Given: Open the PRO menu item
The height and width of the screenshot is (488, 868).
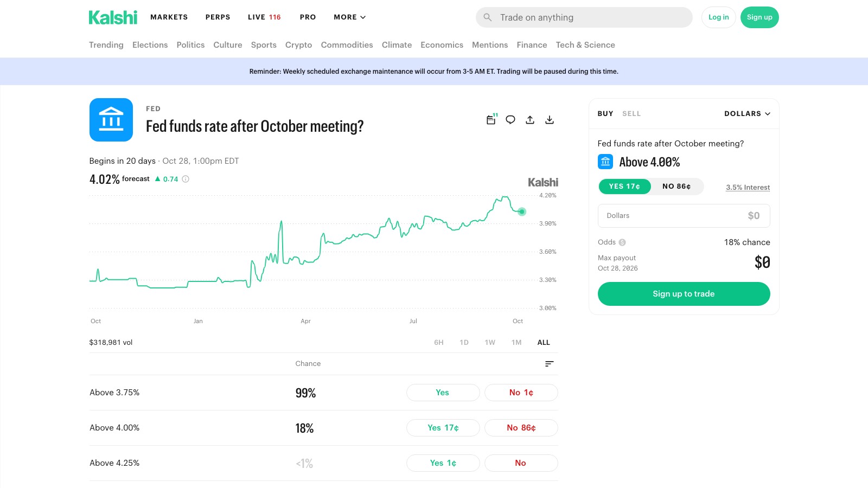Looking at the screenshot, I should coord(308,17).
